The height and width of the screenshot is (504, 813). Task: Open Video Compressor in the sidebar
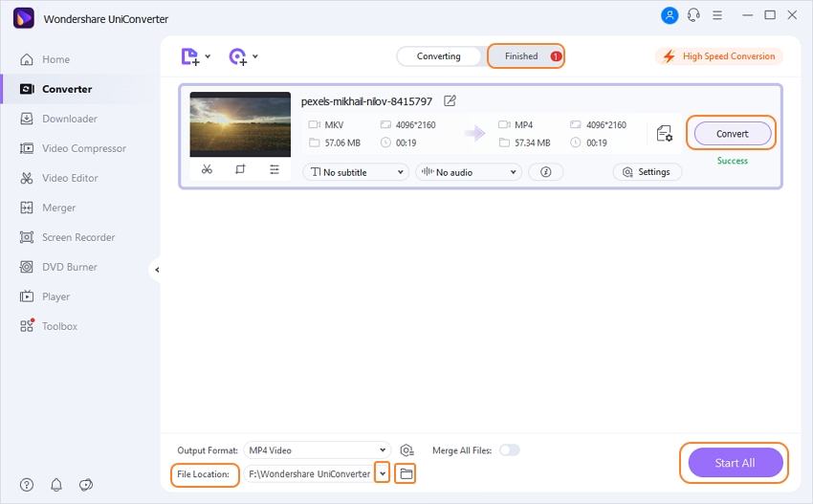(x=83, y=148)
